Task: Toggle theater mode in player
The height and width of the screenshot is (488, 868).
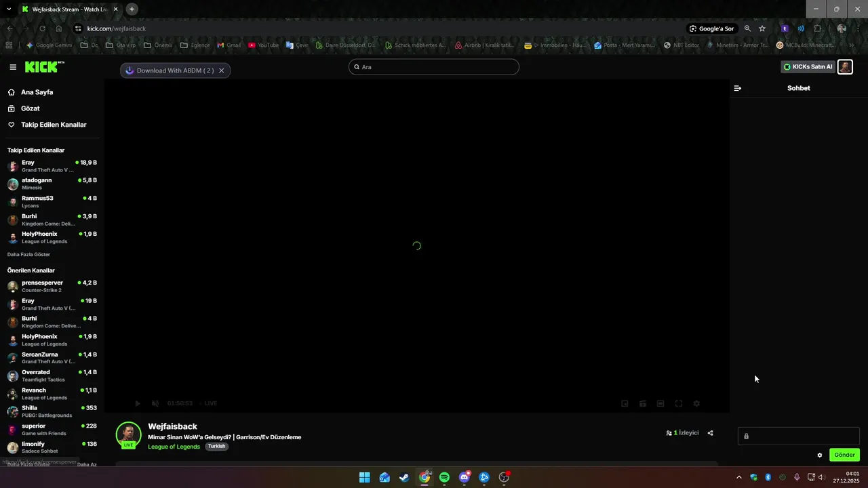Action: tap(660, 403)
